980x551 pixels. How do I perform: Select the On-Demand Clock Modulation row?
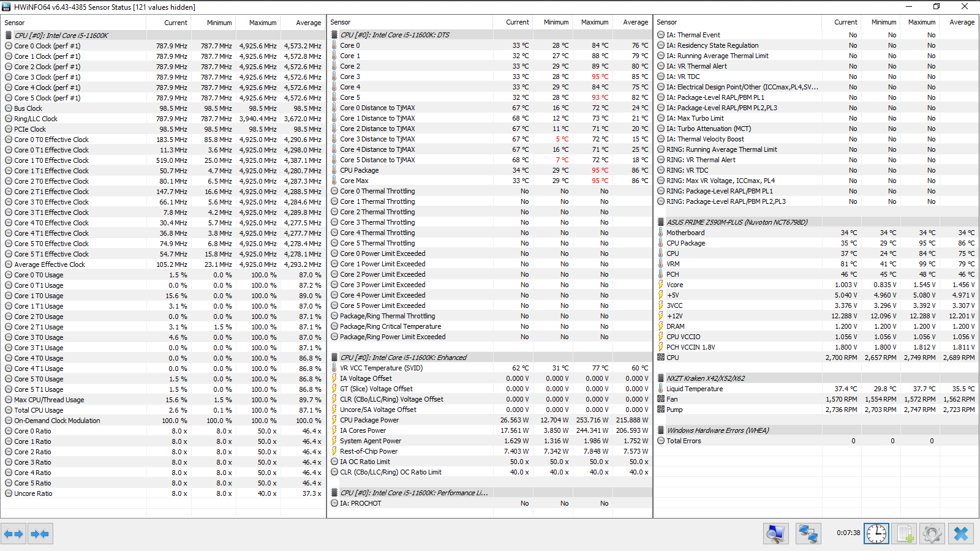[x=163, y=421]
